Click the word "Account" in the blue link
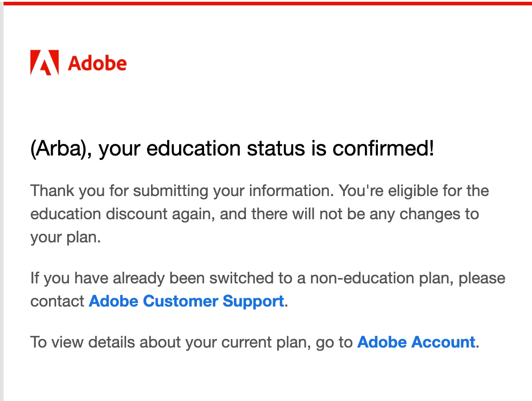This screenshot has width=532, height=401. pyautogui.click(x=443, y=342)
